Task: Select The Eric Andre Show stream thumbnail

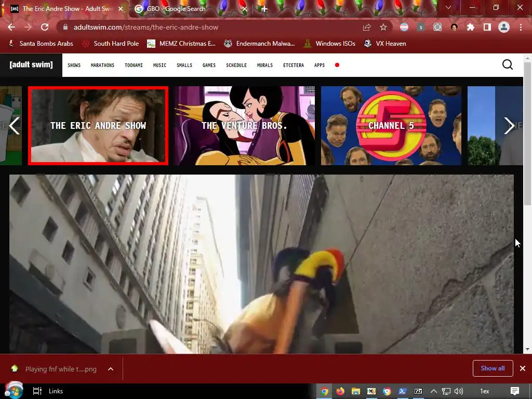Action: [98, 126]
